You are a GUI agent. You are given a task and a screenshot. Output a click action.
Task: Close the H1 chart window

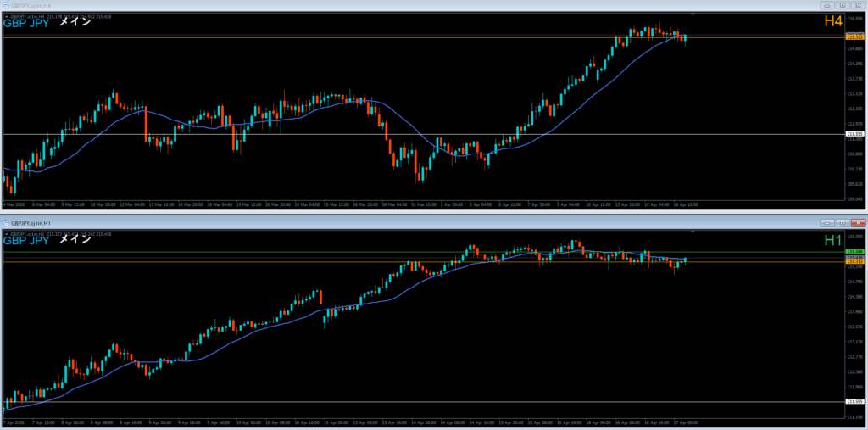[x=857, y=221]
